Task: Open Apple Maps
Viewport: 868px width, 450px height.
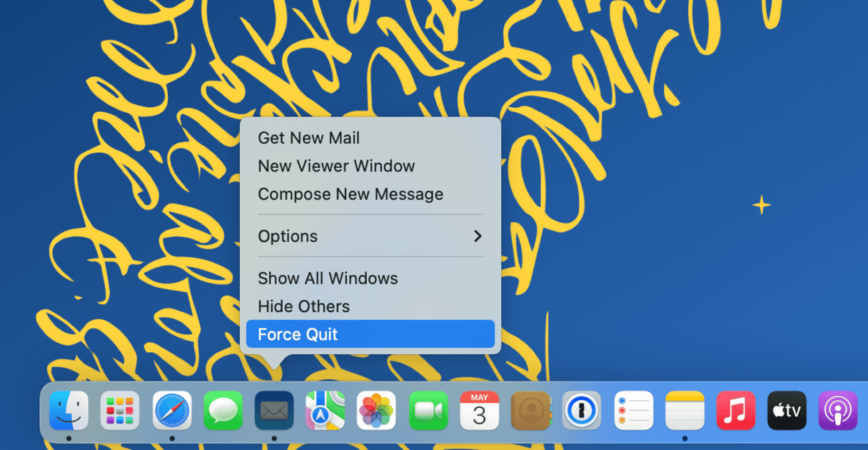Action: pyautogui.click(x=325, y=411)
